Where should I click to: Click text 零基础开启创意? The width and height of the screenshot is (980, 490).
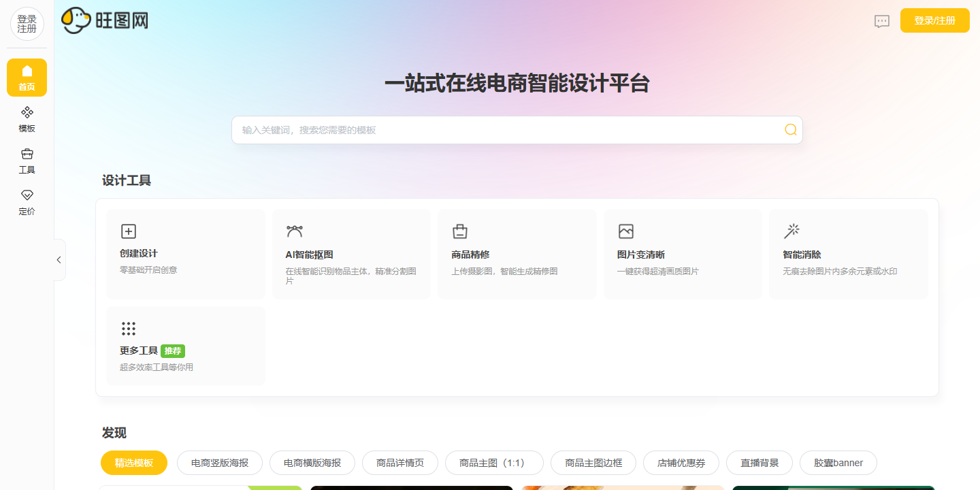point(148,270)
